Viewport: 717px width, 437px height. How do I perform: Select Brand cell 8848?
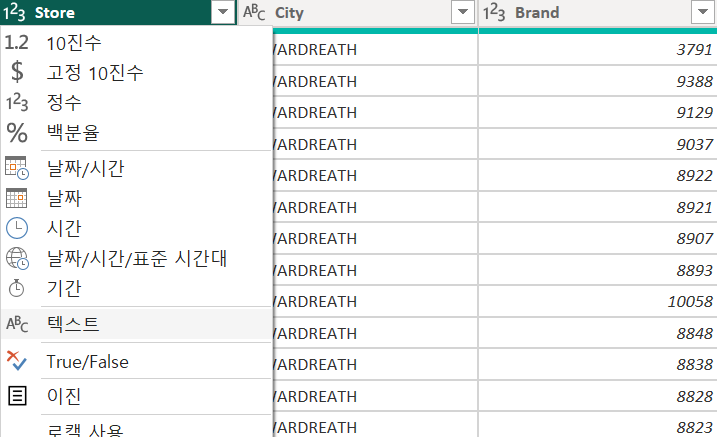pyautogui.click(x=597, y=333)
